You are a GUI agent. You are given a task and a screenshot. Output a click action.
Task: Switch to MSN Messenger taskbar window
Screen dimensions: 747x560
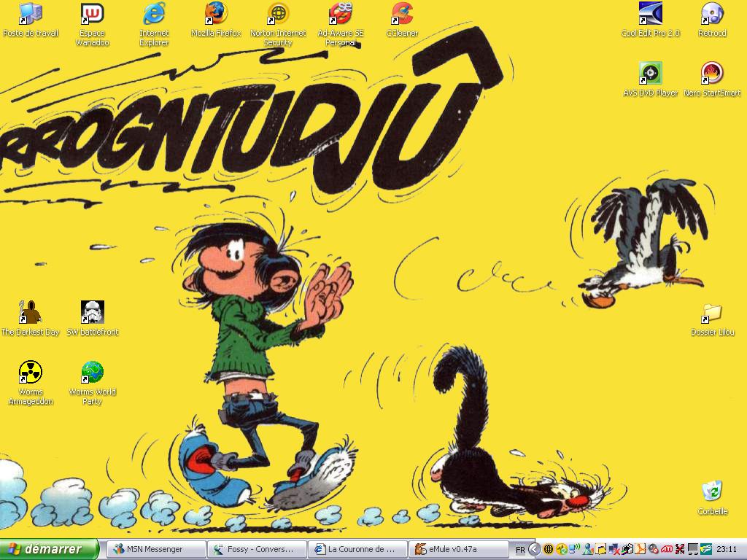(155, 549)
